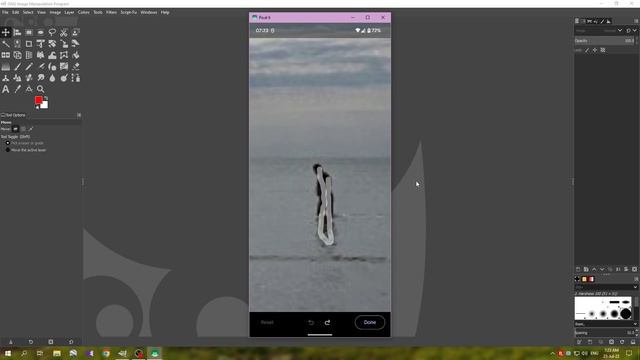Viewport: 640px width, 360px height.
Task: Select the Foreground Select tool
Action: pyautogui.click(x=76, y=32)
